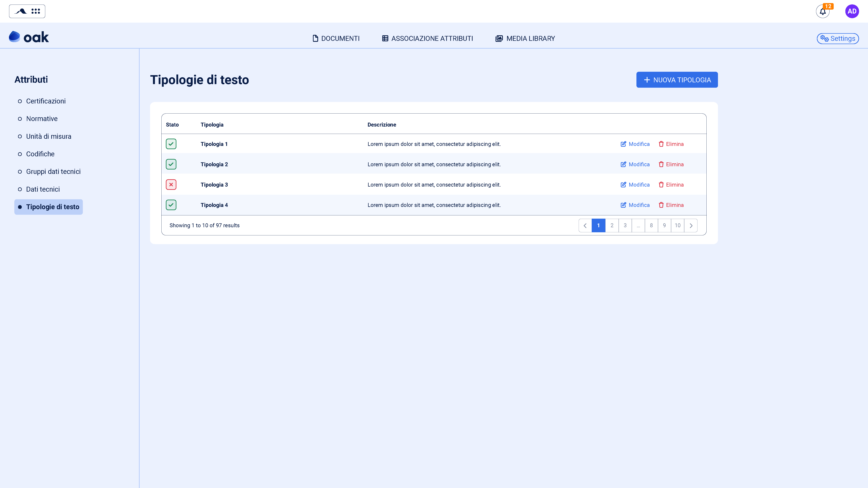Image resolution: width=868 pixels, height=488 pixels.
Task: Toggle the red Stato box for Tipologia 3
Action: click(x=171, y=185)
